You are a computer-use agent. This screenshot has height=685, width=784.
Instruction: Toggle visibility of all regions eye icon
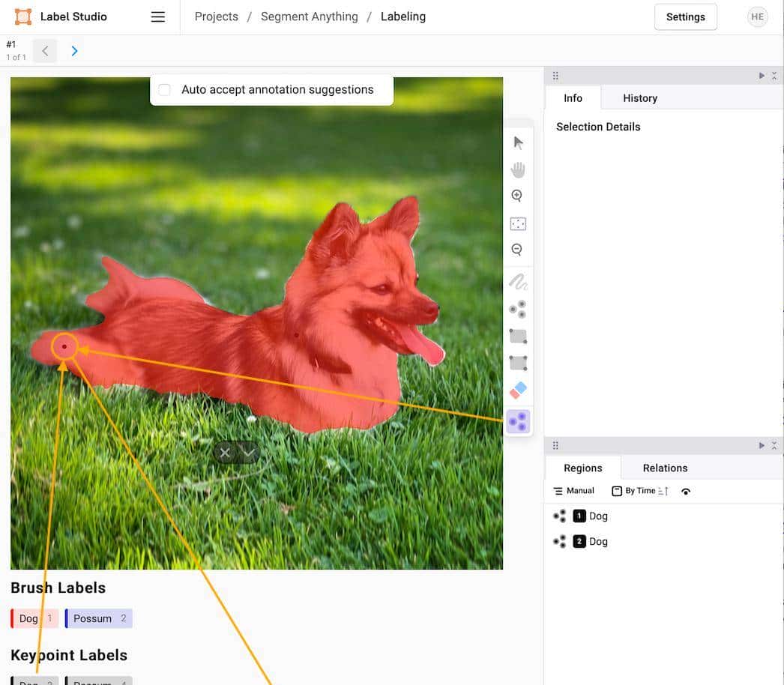click(x=686, y=492)
